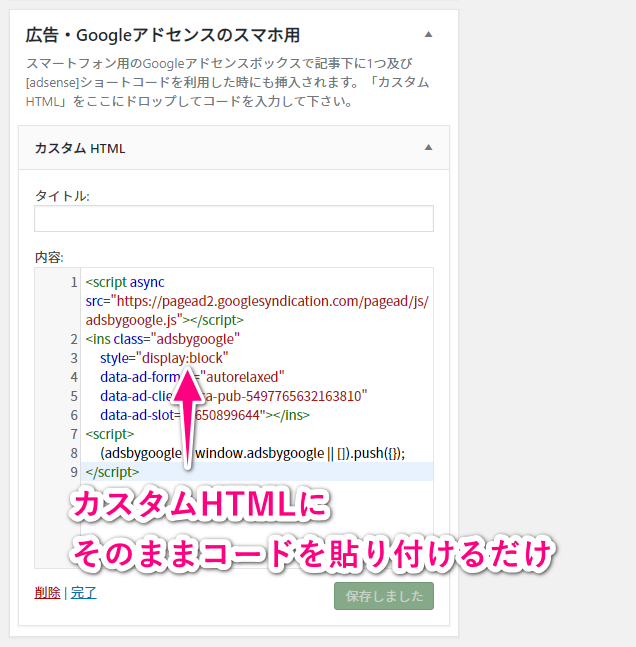Click the 内容 field label
636x647 pixels.
[49, 257]
